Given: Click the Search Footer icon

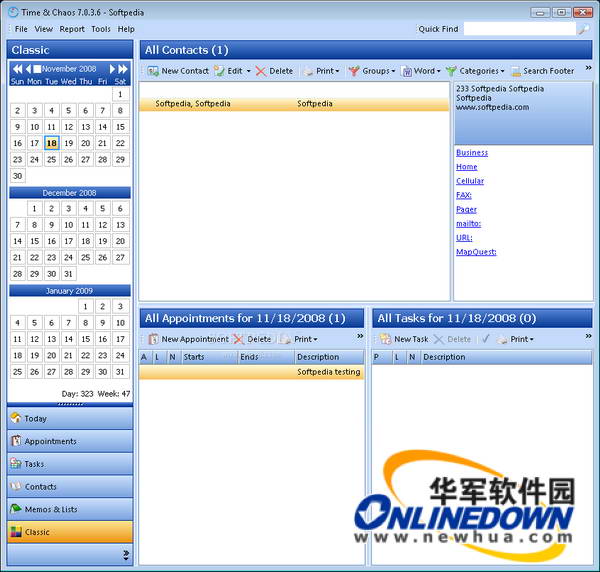Looking at the screenshot, I should tap(516, 71).
